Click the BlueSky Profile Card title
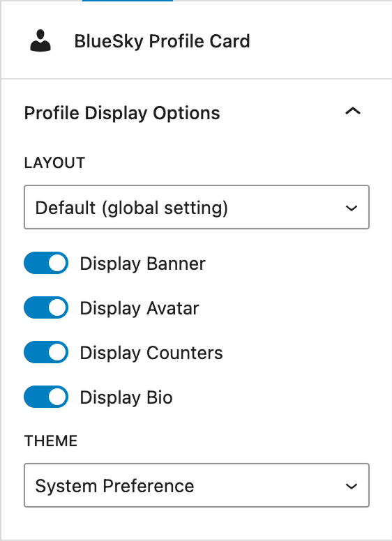Image resolution: width=392 pixels, height=541 pixels. (163, 41)
